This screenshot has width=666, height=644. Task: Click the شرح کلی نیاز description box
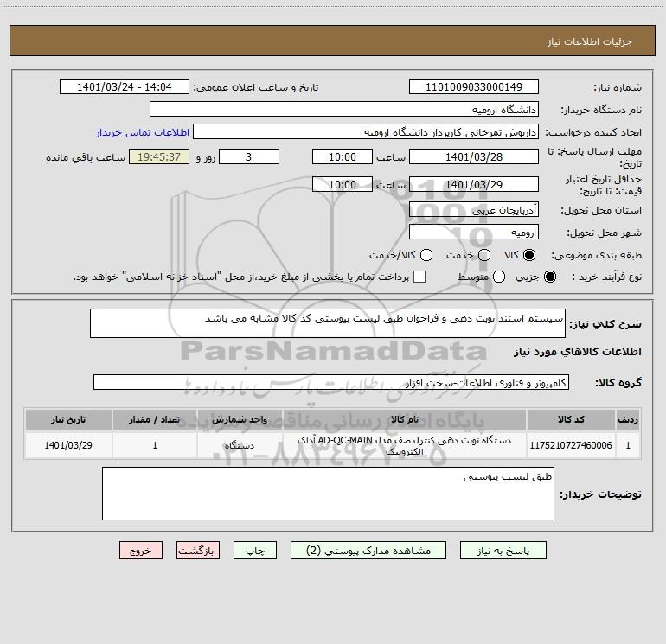(328, 323)
